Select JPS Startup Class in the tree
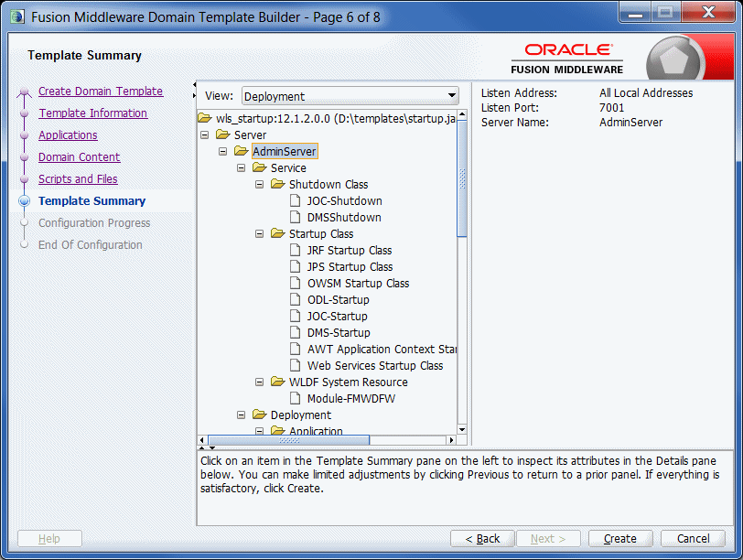 (350, 267)
